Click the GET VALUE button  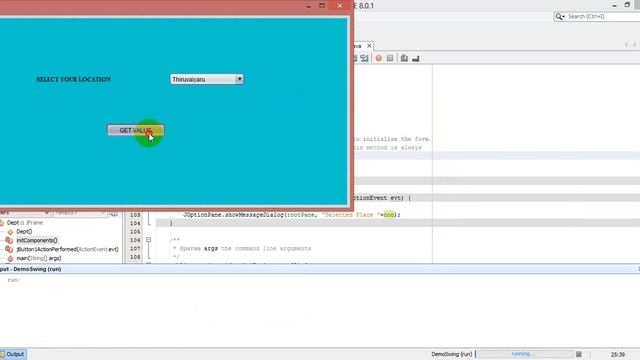tap(136, 130)
